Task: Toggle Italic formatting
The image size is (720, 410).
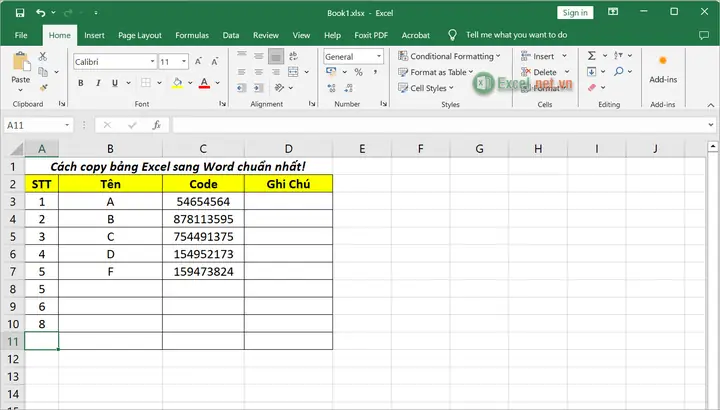Action: [x=98, y=83]
